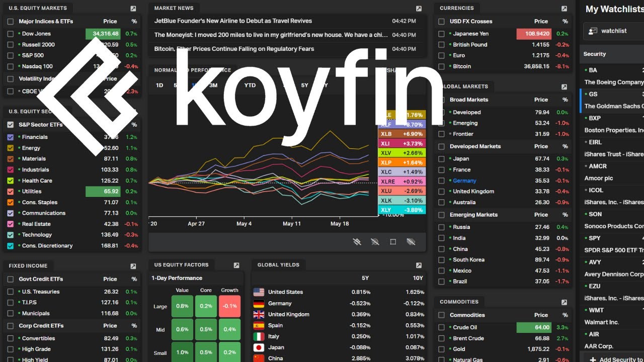Click the XLV green legend tag

(x=402, y=153)
